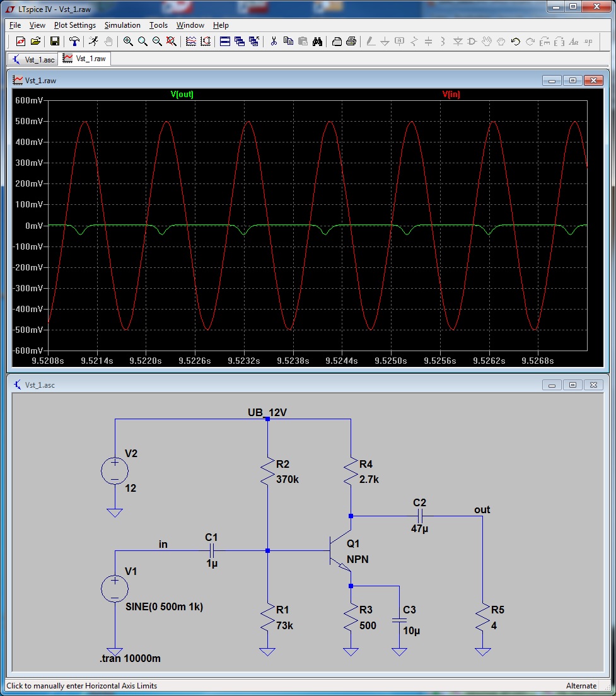Select the Resistor component tool
This screenshot has width=616, height=696.
tap(414, 41)
